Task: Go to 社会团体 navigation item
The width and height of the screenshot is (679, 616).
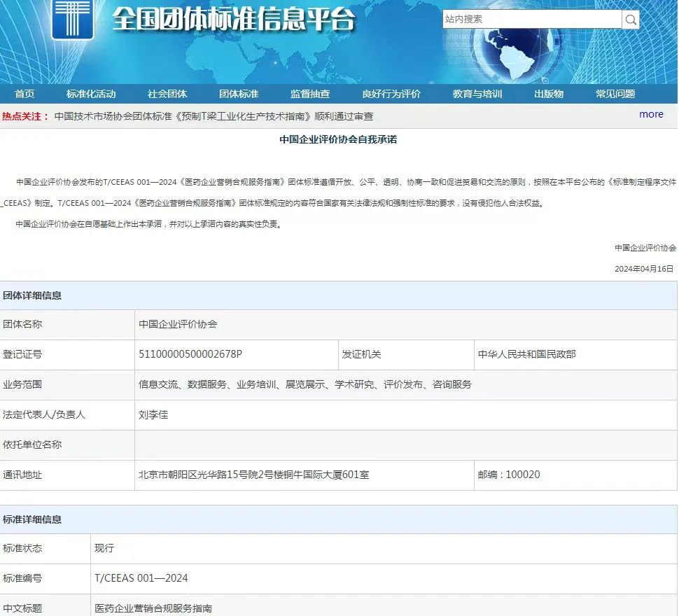Action: point(167,94)
